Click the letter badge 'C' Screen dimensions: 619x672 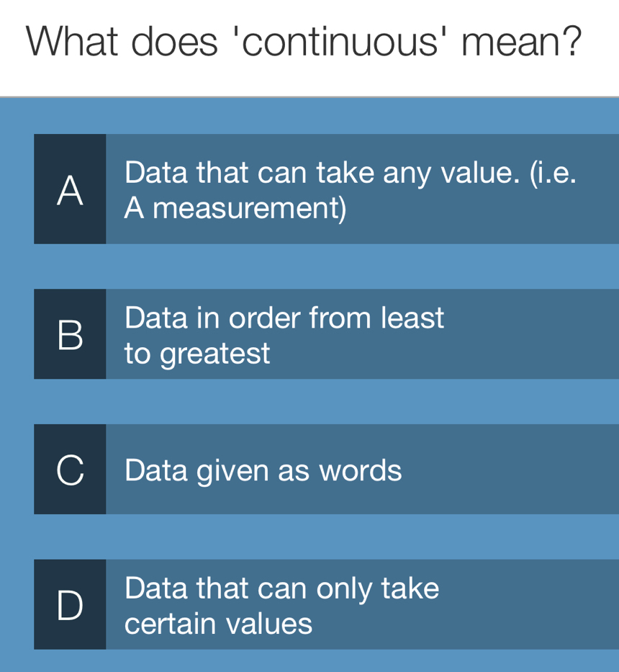70,468
